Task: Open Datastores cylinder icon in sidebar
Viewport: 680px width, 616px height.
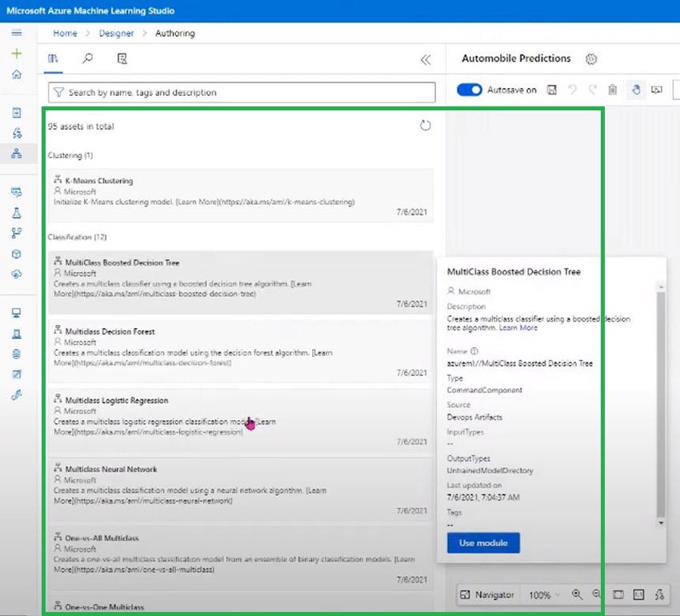Action: coord(17,354)
